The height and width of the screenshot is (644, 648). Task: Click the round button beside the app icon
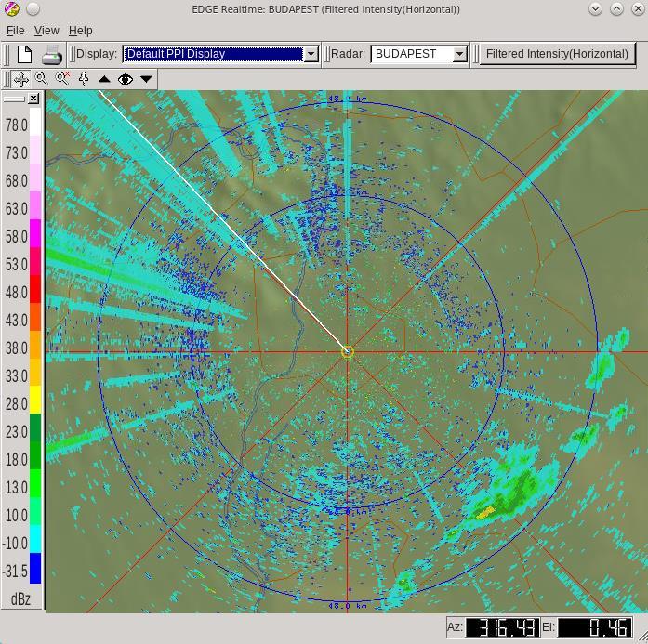(33, 8)
